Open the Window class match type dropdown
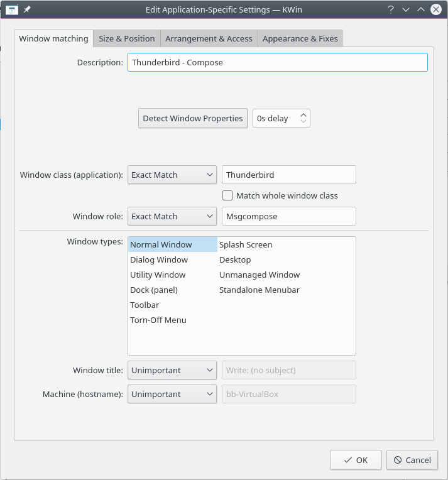This screenshot has width=448, height=480. click(172, 175)
